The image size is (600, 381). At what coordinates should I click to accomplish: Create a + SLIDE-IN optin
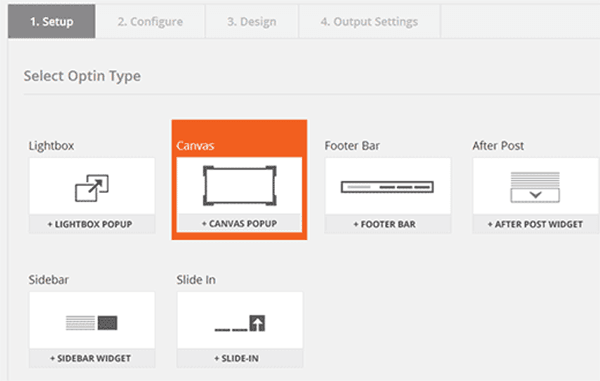coord(240,358)
